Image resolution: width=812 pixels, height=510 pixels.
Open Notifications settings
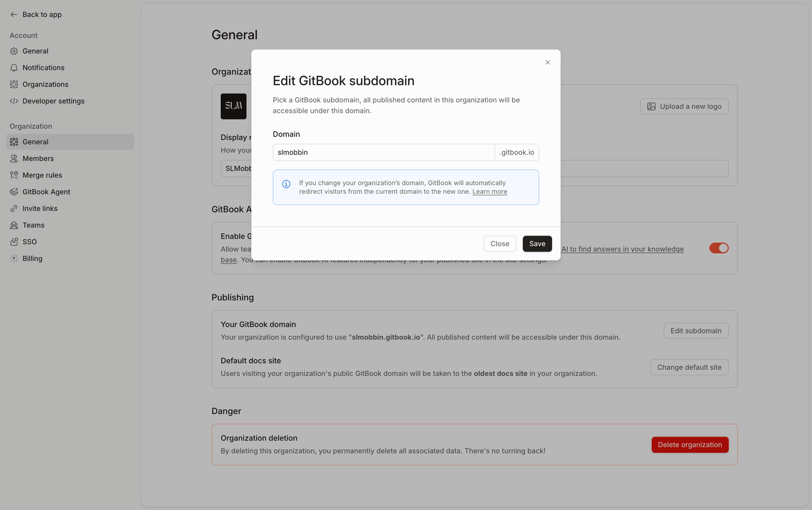(x=70, y=68)
